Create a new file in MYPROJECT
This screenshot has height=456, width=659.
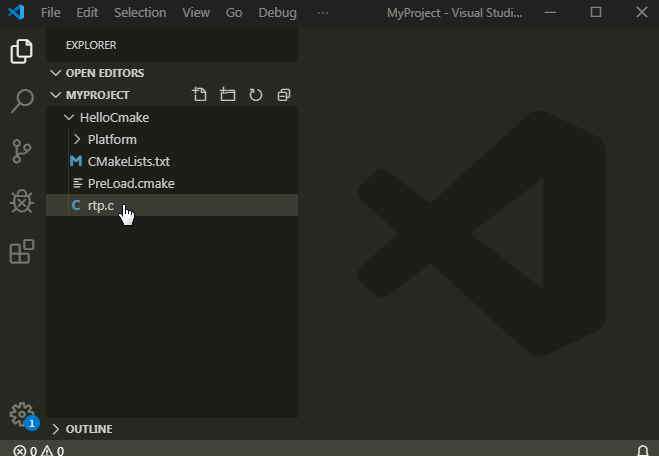tap(200, 95)
